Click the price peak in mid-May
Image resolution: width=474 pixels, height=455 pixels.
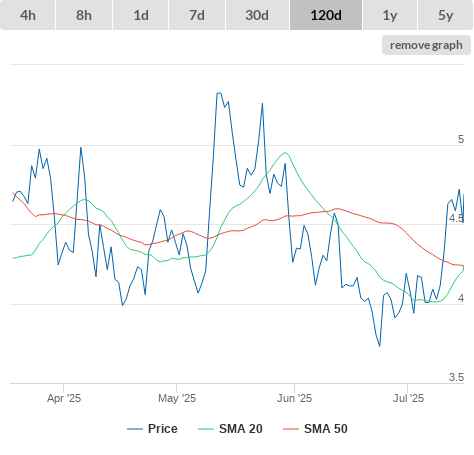(219, 93)
